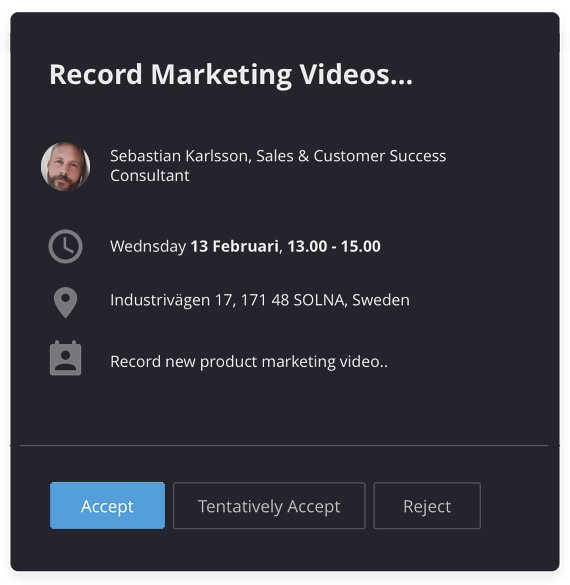
Task: Click the Wednesday 13 Februari date text
Action: (194, 246)
